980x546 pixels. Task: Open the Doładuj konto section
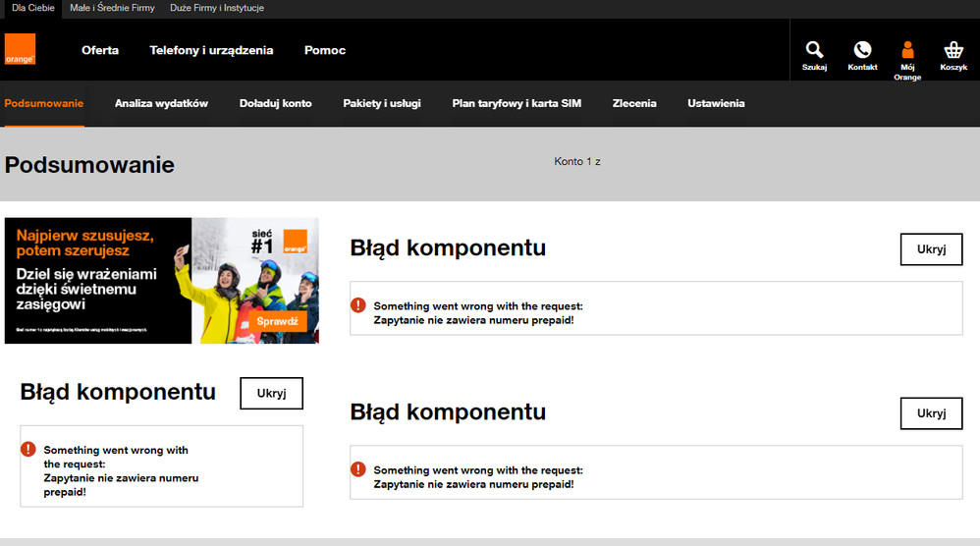[x=275, y=103]
